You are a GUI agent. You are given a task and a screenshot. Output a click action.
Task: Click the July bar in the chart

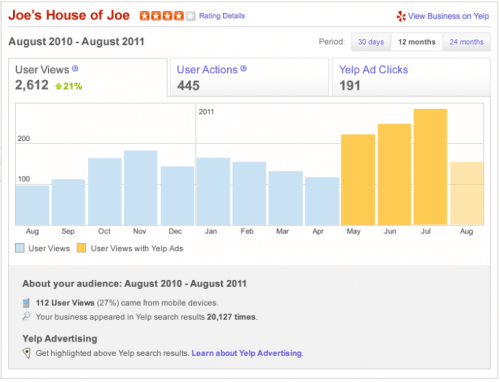point(430,167)
